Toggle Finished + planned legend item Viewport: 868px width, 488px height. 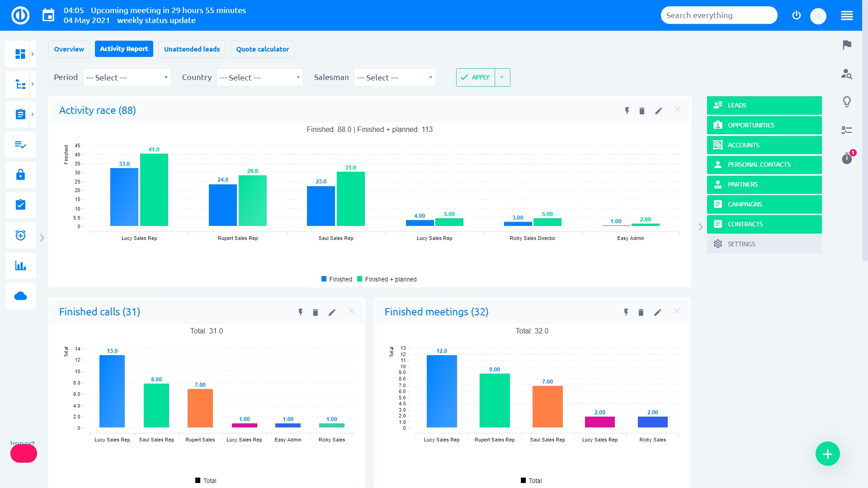click(x=387, y=279)
